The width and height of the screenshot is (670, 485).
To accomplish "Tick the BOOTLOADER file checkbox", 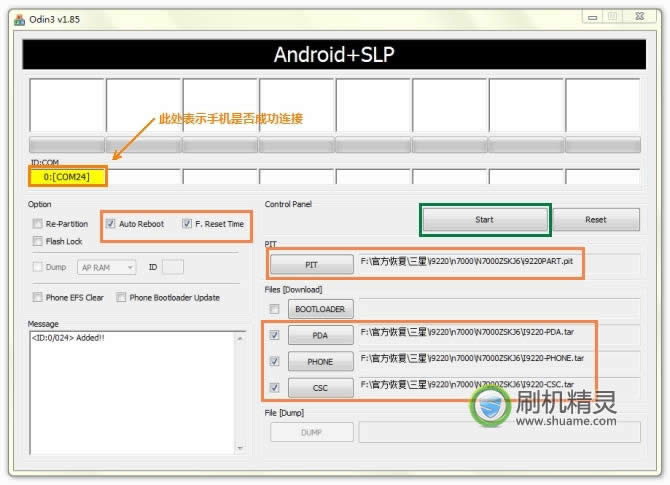I will click(275, 309).
